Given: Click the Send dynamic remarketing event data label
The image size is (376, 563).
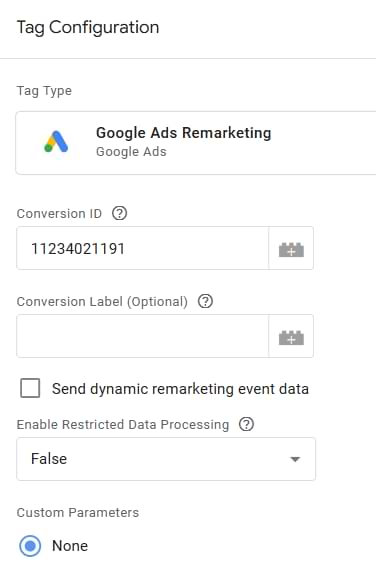Looking at the screenshot, I should pos(180,389).
